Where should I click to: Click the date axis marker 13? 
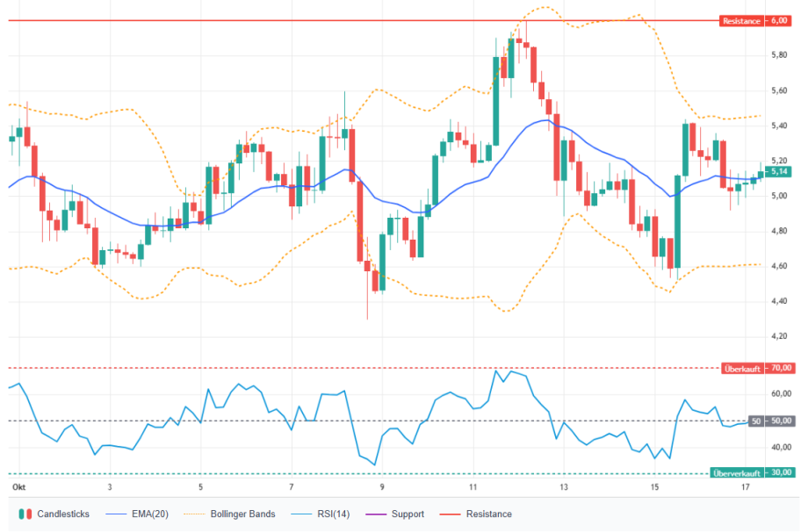564,487
